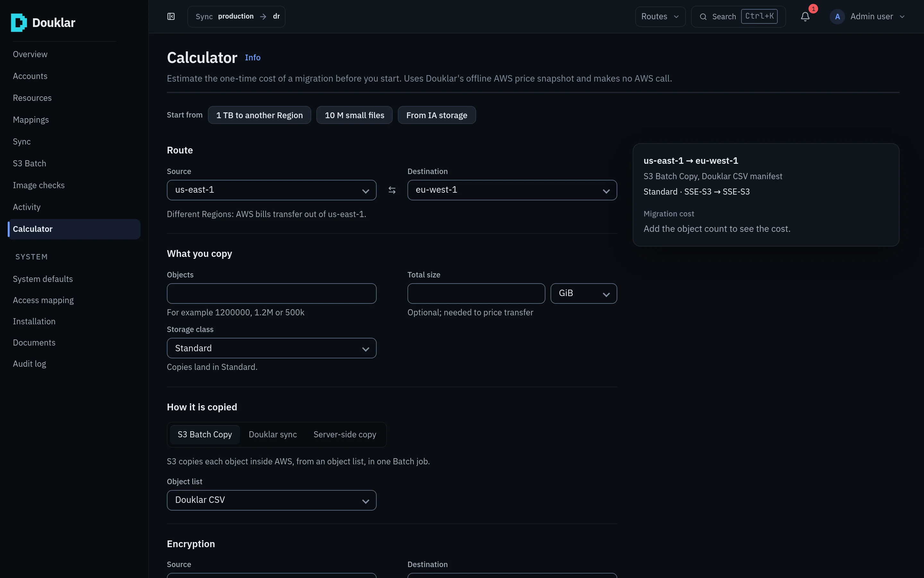Open the Destination region dropdown
The width and height of the screenshot is (924, 578).
512,190
